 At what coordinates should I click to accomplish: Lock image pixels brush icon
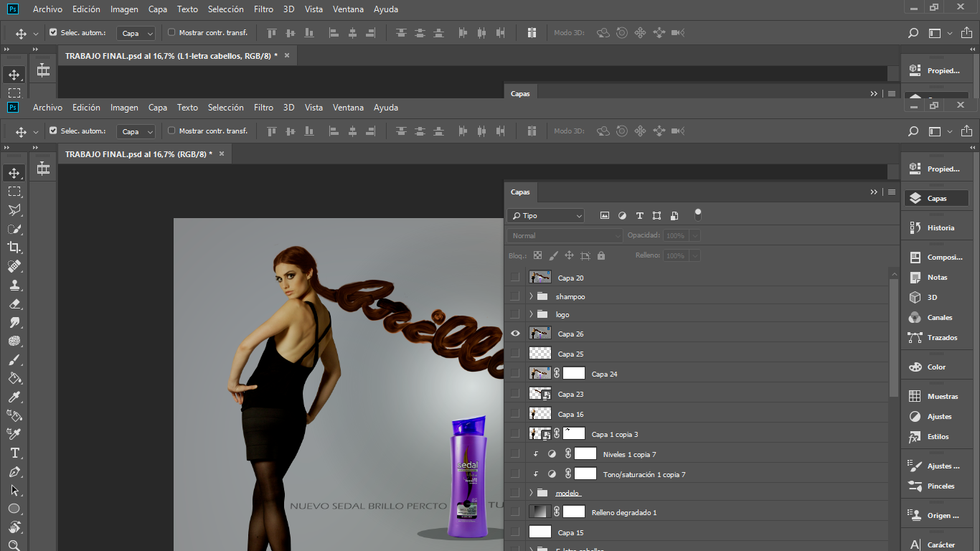click(553, 255)
